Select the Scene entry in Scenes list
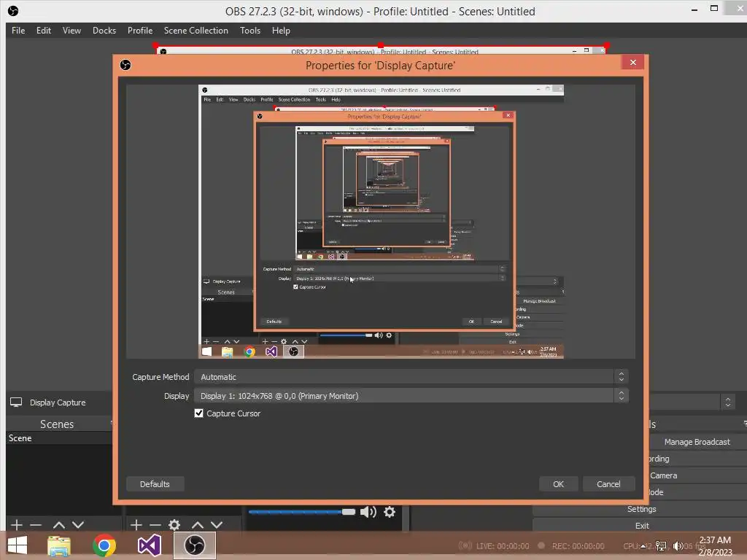 click(x=59, y=438)
